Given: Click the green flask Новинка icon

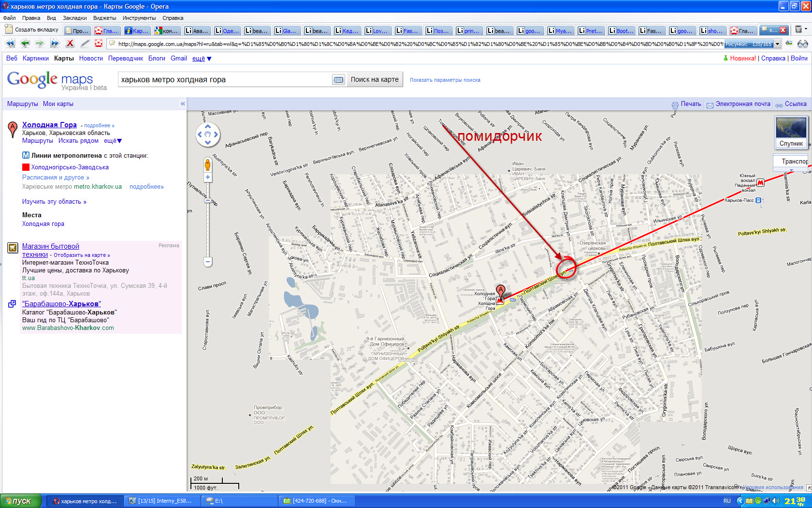Looking at the screenshot, I should point(725,58).
